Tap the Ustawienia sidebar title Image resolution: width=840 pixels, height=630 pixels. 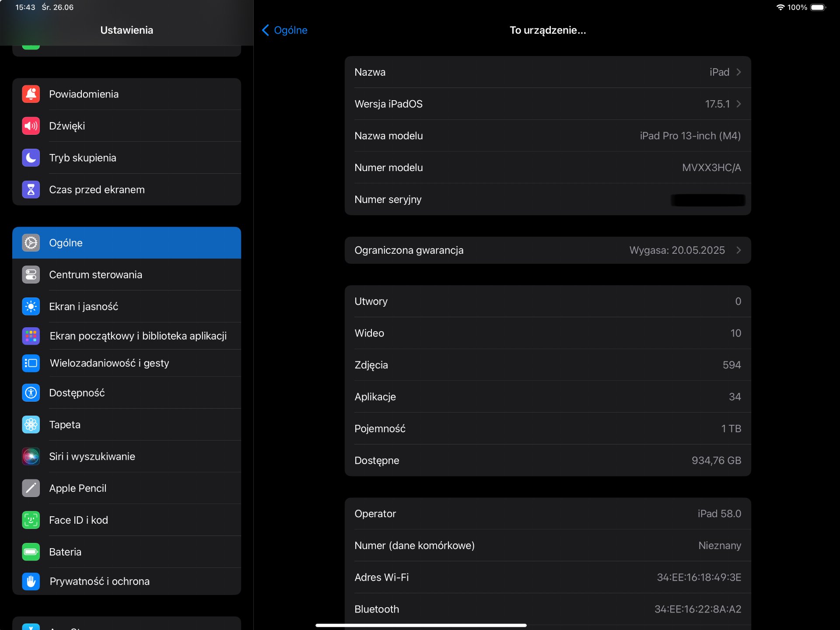[x=127, y=30]
